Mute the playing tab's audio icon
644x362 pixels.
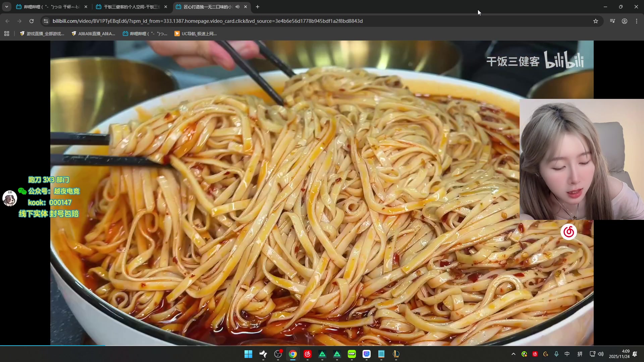[237, 7]
